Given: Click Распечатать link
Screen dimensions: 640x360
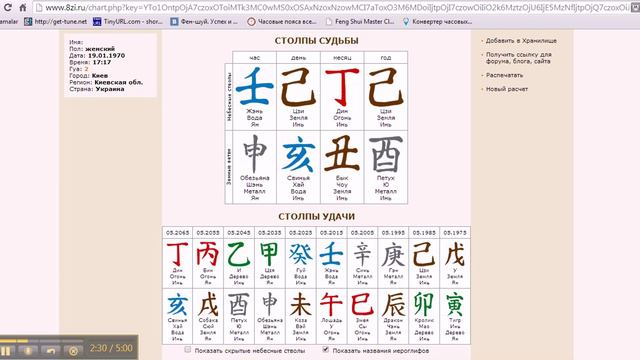Looking at the screenshot, I should [x=504, y=75].
